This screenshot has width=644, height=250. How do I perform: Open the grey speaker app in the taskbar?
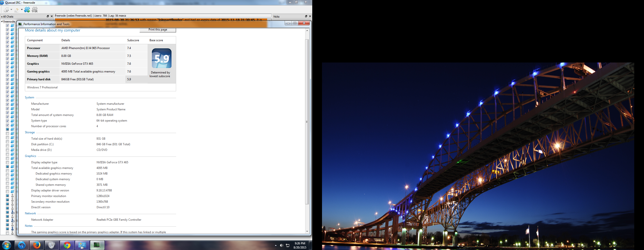click(52, 245)
